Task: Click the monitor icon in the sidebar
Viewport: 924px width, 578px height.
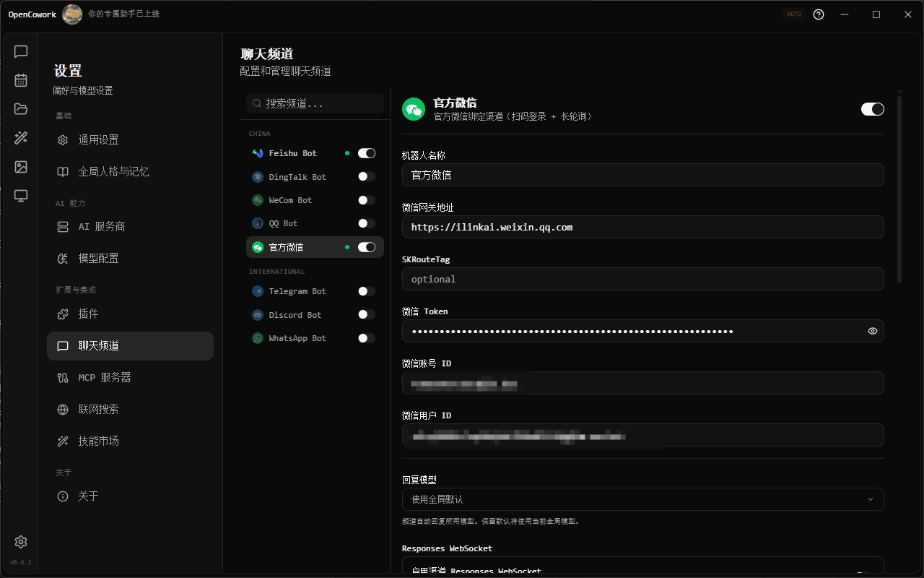Action: coord(20,196)
